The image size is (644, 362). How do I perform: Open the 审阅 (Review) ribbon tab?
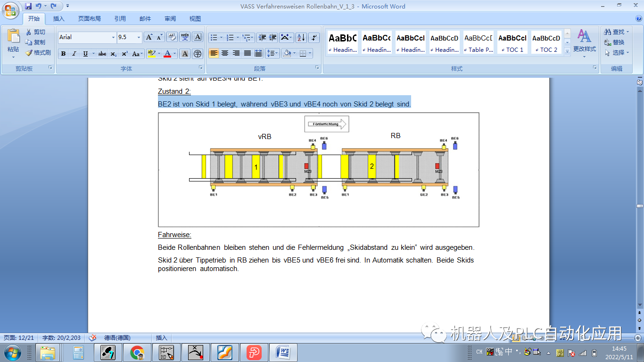click(170, 18)
